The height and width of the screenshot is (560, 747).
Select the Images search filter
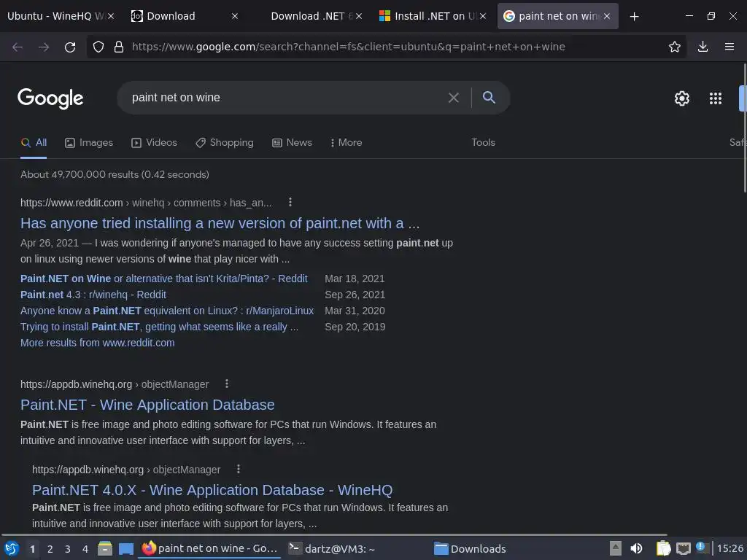point(89,142)
